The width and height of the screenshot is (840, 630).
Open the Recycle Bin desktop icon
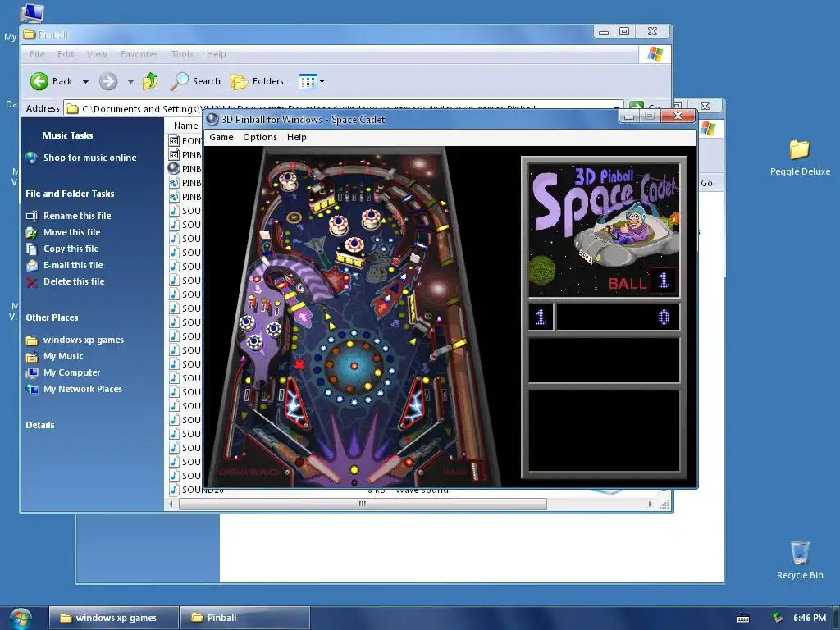pos(800,559)
